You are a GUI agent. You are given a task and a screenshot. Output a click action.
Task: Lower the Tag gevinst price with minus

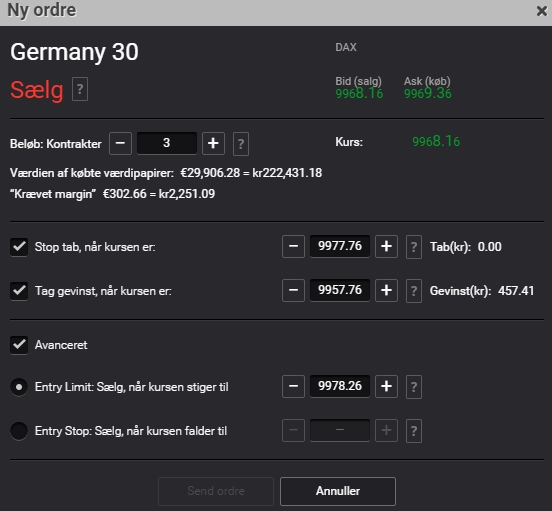coord(293,290)
